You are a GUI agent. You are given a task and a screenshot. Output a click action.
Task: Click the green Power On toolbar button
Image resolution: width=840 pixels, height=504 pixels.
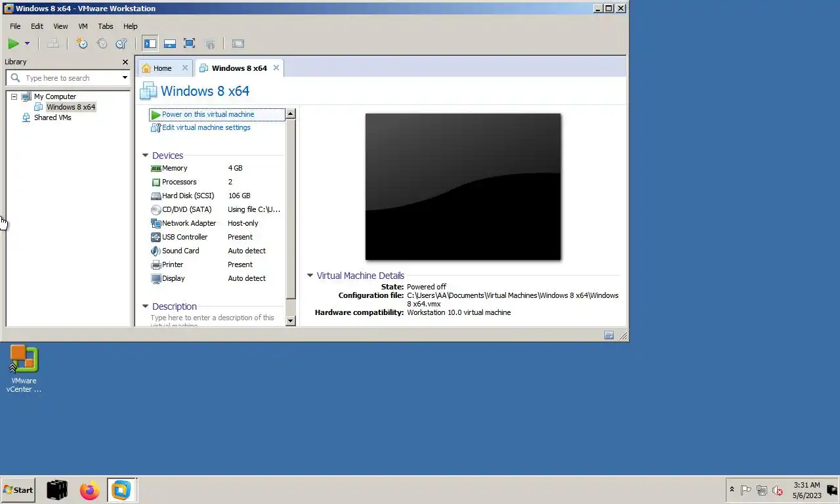(13, 43)
